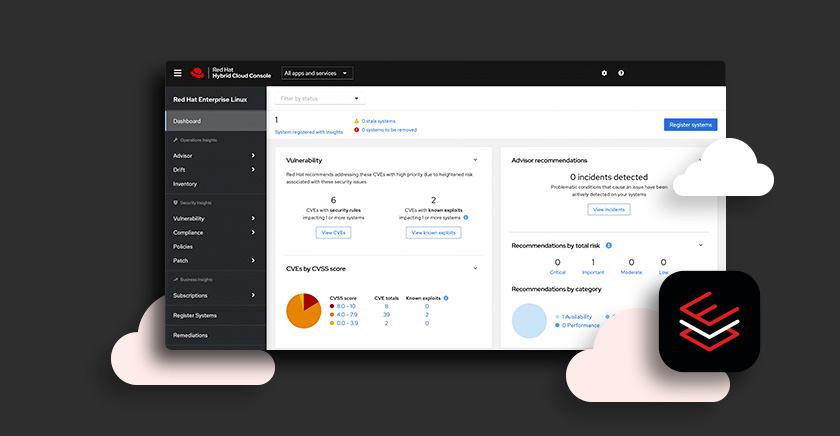Open the 8.0 - 10 CVSS score link

point(346,306)
